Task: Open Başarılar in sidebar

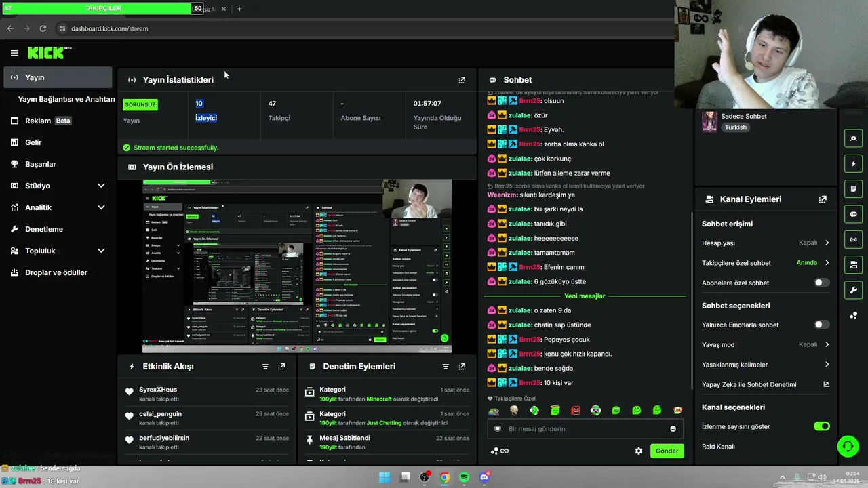Action: [x=58, y=164]
